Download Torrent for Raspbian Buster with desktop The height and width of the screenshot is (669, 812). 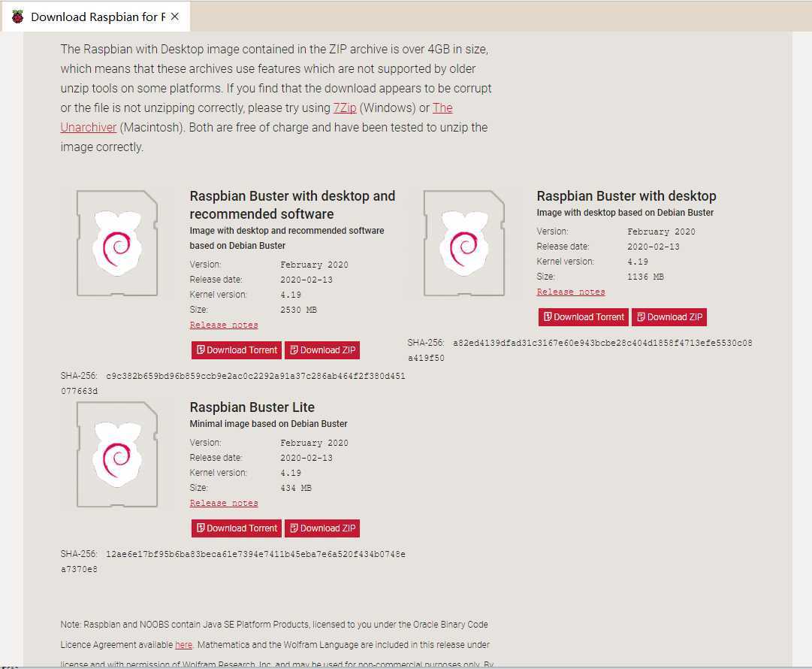click(583, 317)
